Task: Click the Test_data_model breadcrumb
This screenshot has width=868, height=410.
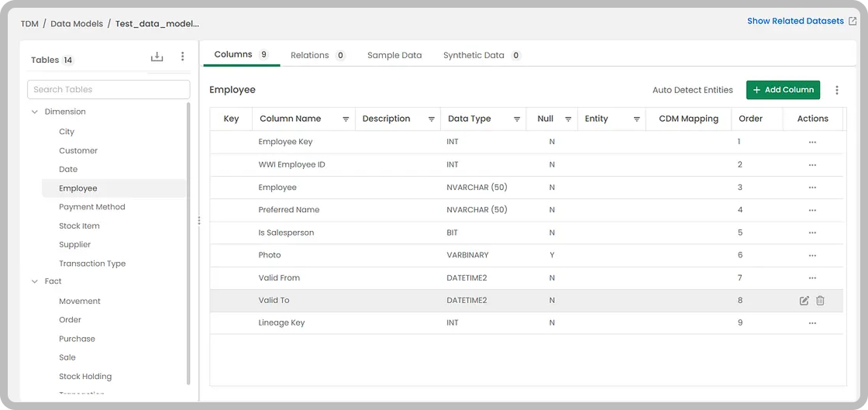Action: click(157, 24)
